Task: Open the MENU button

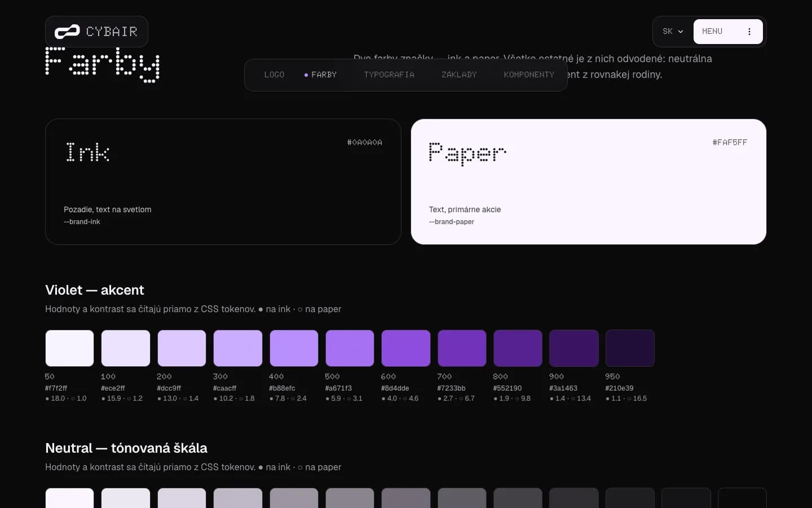Action: tap(728, 32)
